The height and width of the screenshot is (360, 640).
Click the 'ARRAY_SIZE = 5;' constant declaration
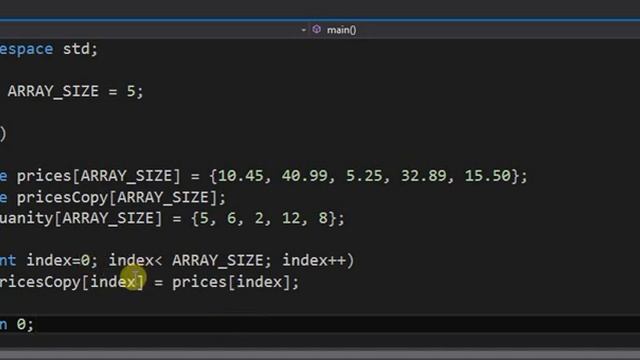click(x=76, y=91)
